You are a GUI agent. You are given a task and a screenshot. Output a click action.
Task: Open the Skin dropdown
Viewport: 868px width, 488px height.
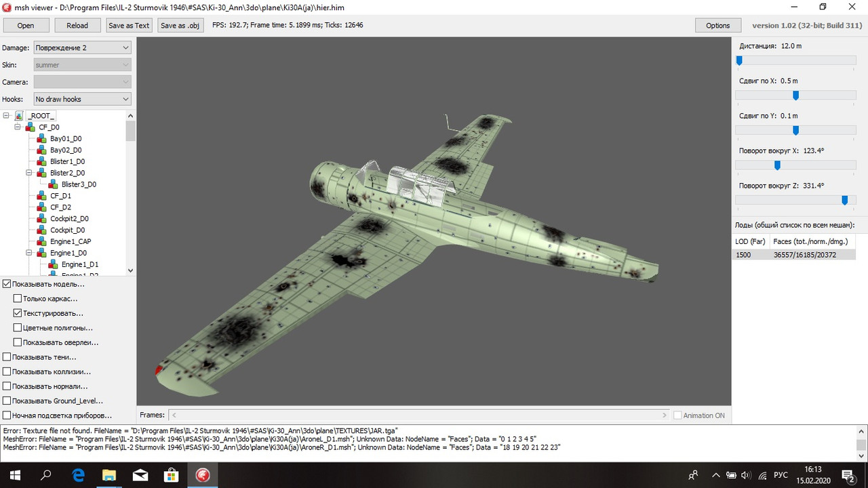tap(82, 64)
